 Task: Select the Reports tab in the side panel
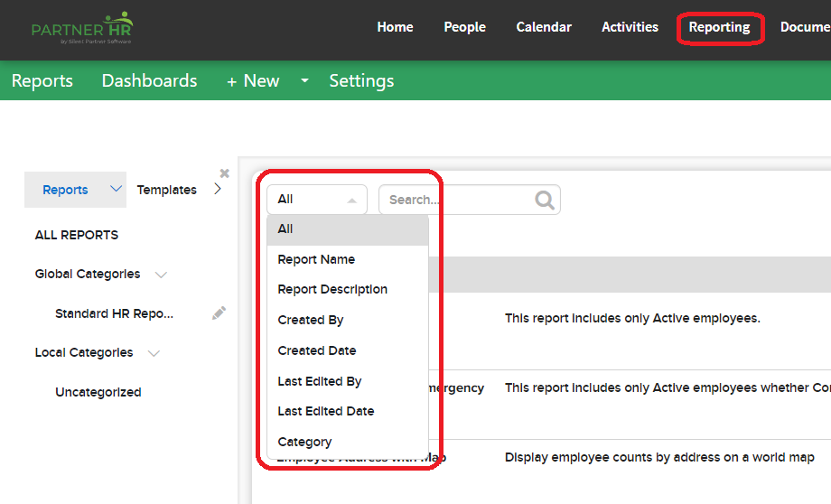pyautogui.click(x=65, y=190)
